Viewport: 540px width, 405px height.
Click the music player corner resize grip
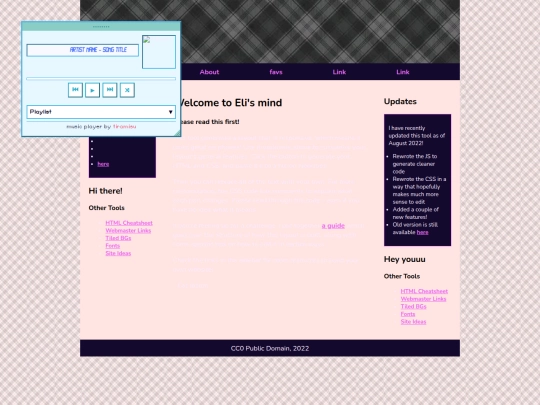(177, 133)
